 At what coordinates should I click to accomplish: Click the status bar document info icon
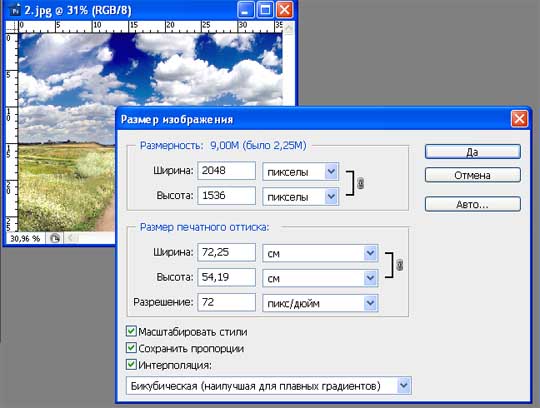pos(54,238)
